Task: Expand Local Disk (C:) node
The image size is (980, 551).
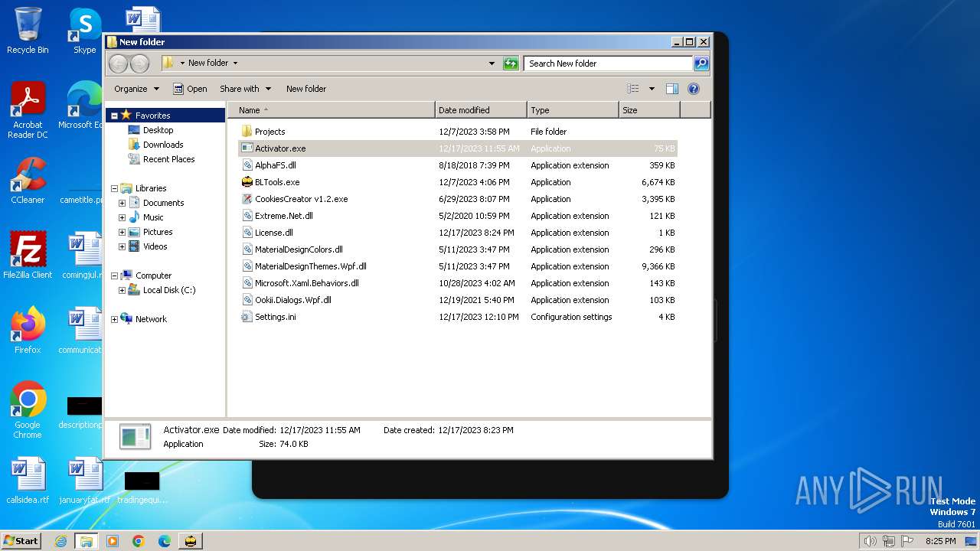Action: pyautogui.click(x=122, y=290)
